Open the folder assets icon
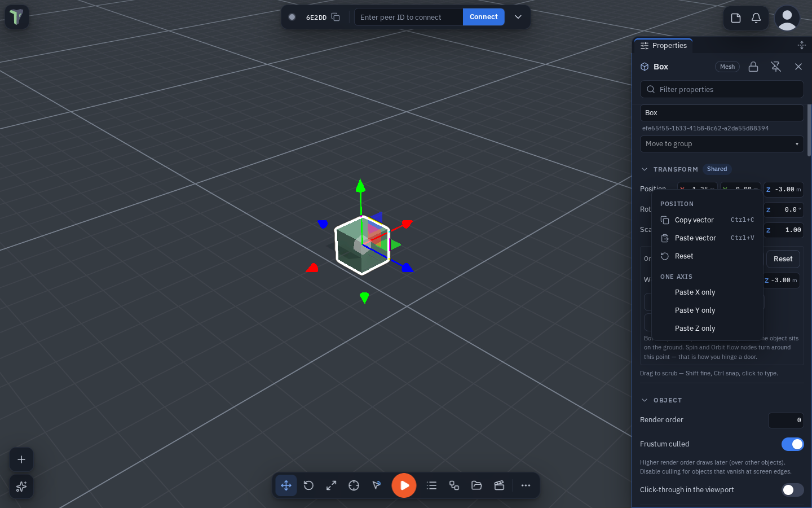This screenshot has height=508, width=812. pyautogui.click(x=476, y=485)
